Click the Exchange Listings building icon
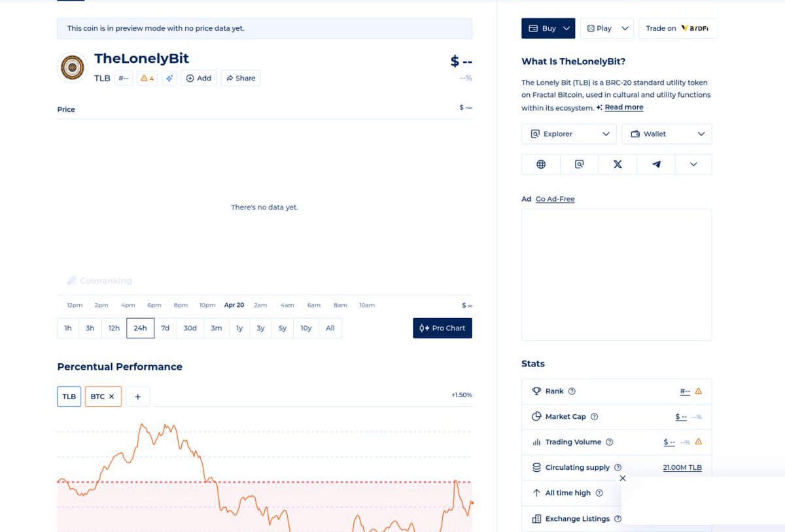This screenshot has width=785, height=532. 536,519
